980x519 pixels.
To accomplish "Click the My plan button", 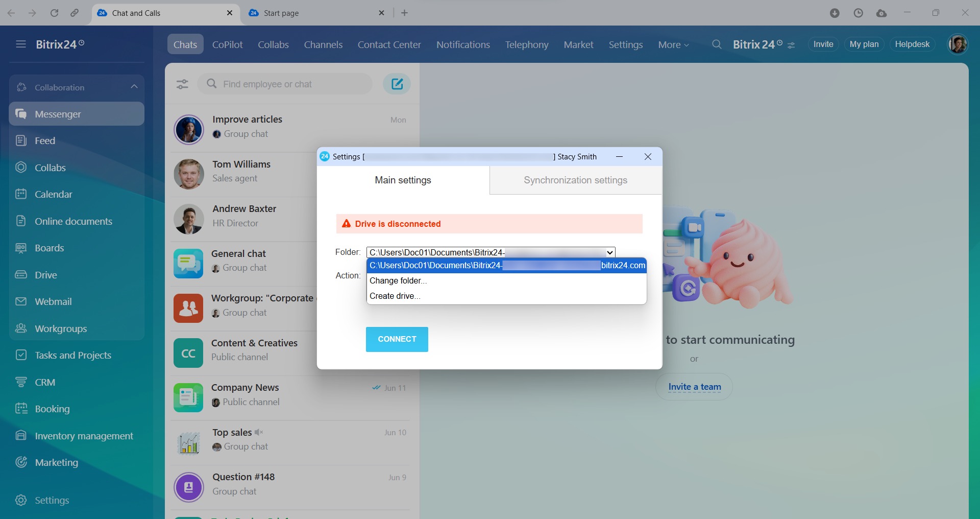I will [864, 44].
